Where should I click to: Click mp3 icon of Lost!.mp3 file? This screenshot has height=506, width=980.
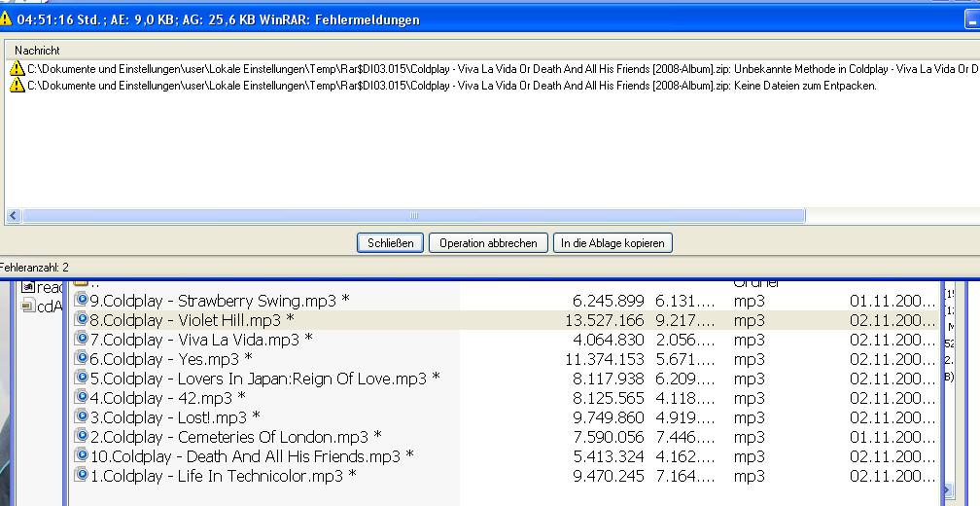point(81,416)
